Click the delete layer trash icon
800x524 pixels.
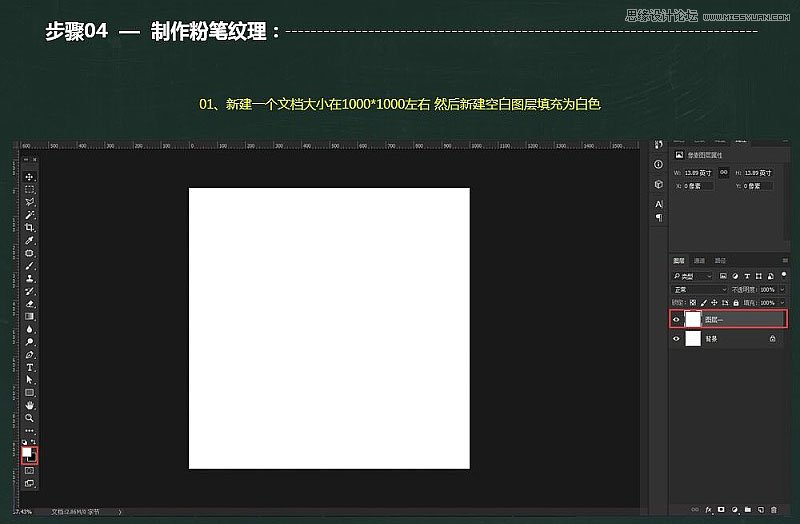(772, 509)
